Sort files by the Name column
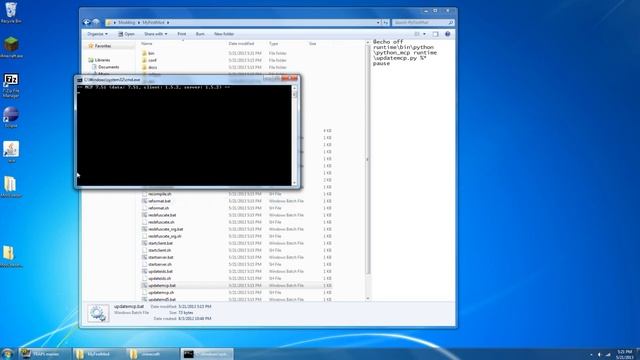Viewport: 640px width, 360px height. click(147, 44)
